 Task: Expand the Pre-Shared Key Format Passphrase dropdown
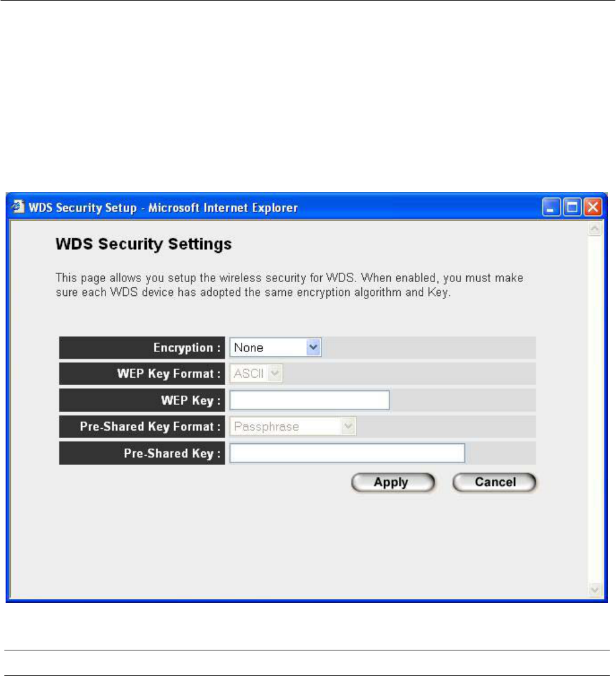click(293, 426)
